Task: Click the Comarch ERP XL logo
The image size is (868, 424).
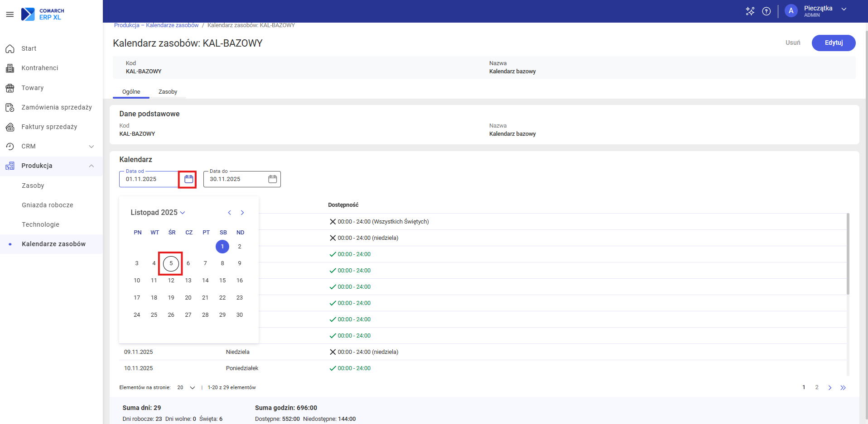Action: tap(43, 14)
